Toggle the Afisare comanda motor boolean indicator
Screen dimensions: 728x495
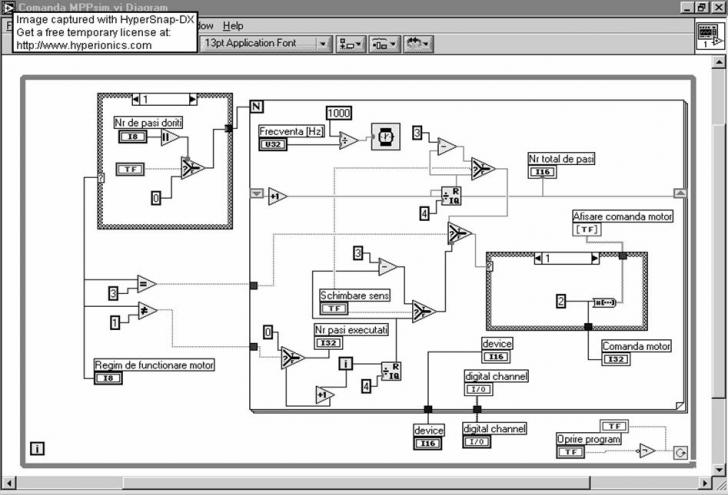click(x=587, y=229)
